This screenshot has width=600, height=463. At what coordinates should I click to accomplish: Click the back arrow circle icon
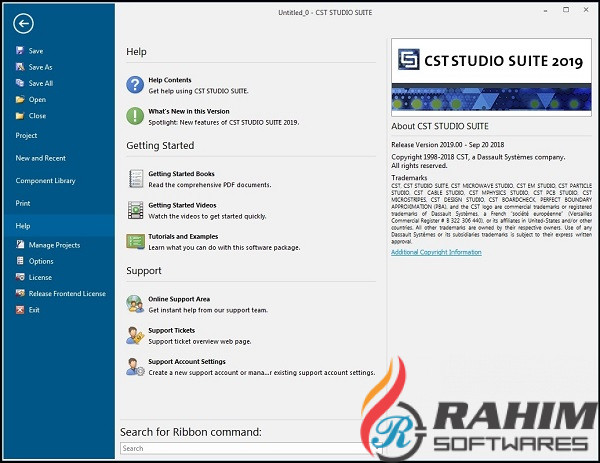tap(23, 24)
